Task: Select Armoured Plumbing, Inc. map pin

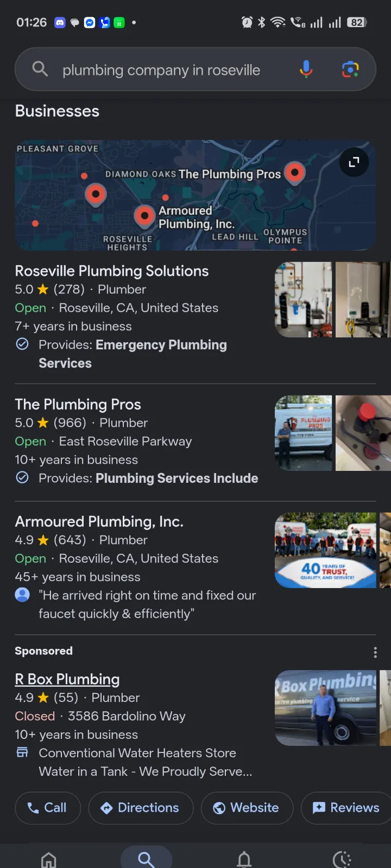Action: [x=144, y=216]
